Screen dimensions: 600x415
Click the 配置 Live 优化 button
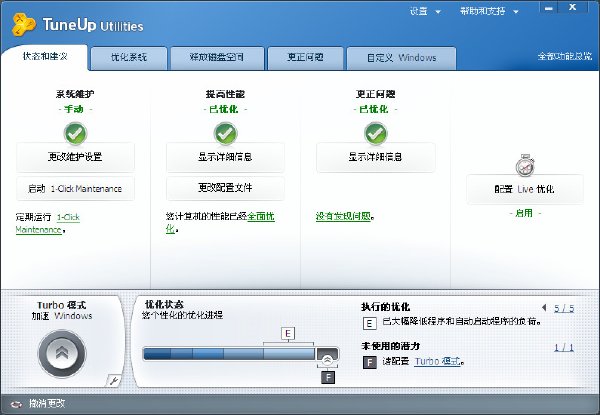pos(525,189)
